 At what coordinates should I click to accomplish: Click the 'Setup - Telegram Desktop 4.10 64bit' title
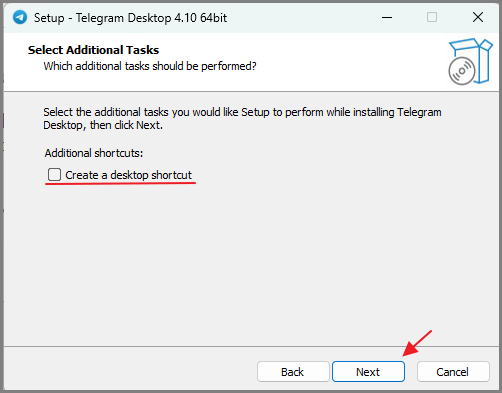tap(130, 18)
